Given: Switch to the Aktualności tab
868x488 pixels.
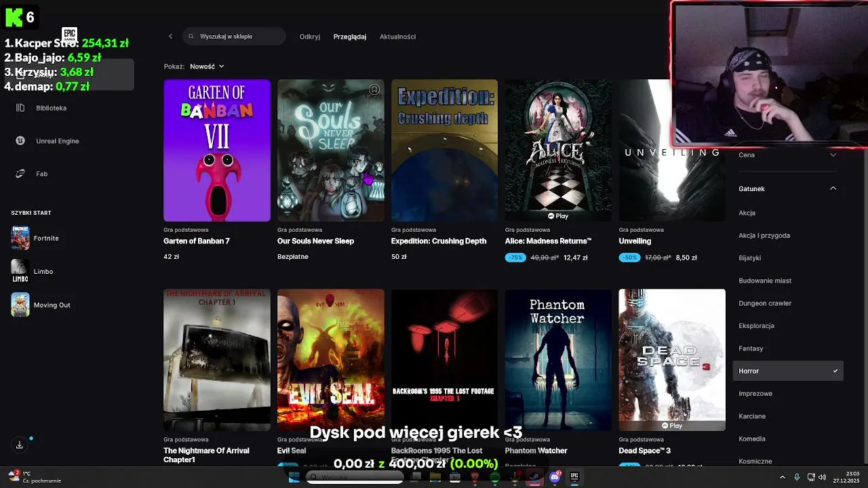Looking at the screenshot, I should [x=397, y=37].
